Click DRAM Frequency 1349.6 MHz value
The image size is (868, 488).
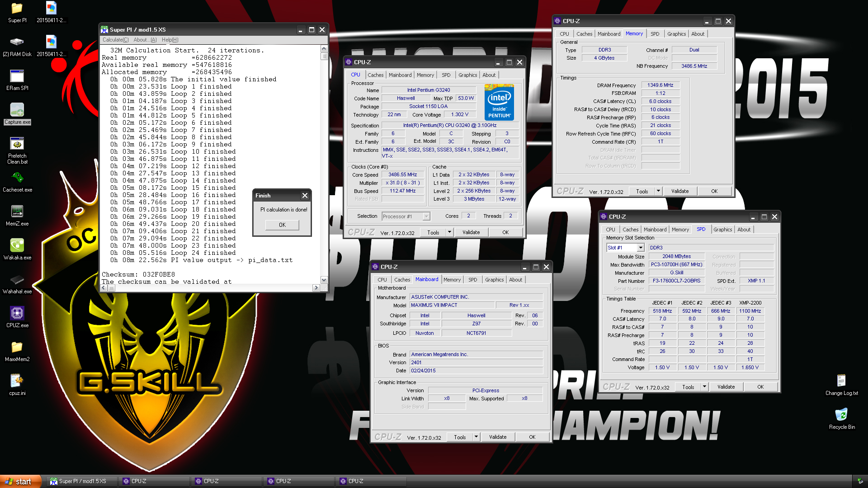click(660, 85)
